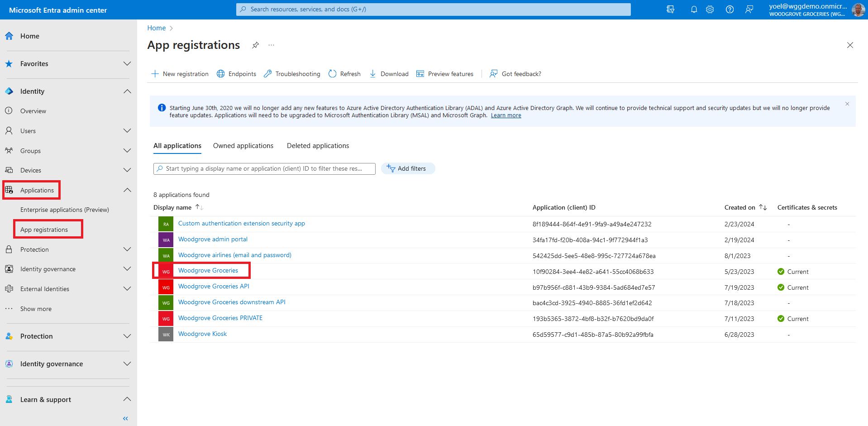Open the Woodgrove Kiosk application

coord(202,334)
